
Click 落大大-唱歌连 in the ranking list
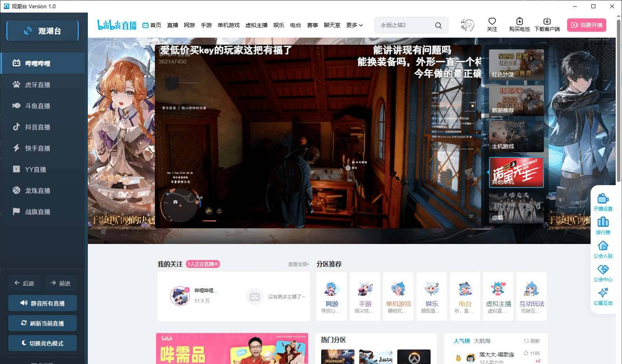coord(497,355)
